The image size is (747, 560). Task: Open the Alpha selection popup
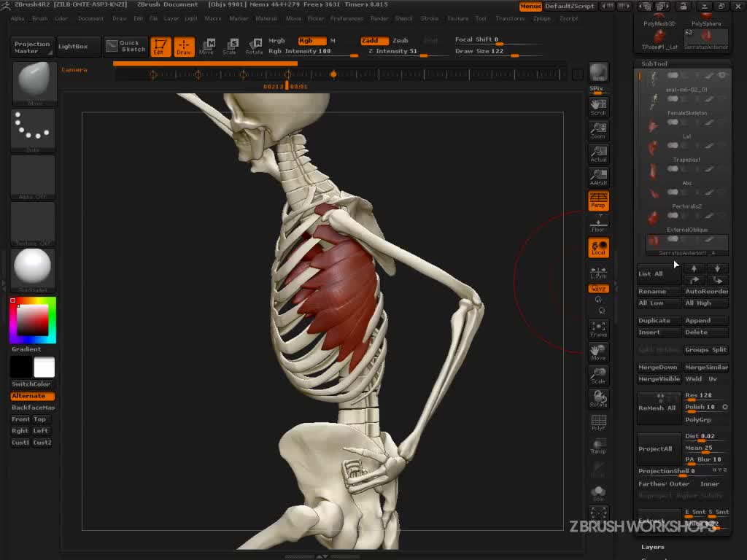pos(33,176)
